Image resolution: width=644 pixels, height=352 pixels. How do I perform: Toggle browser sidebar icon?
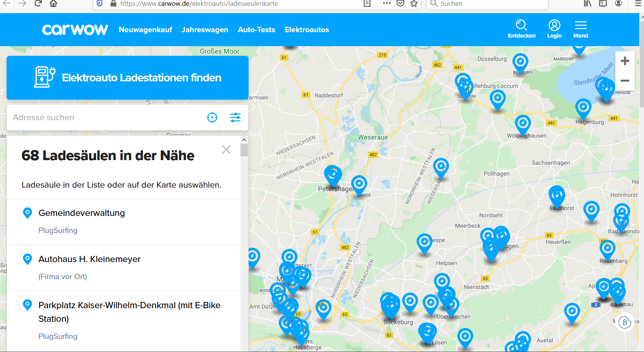coord(603,3)
